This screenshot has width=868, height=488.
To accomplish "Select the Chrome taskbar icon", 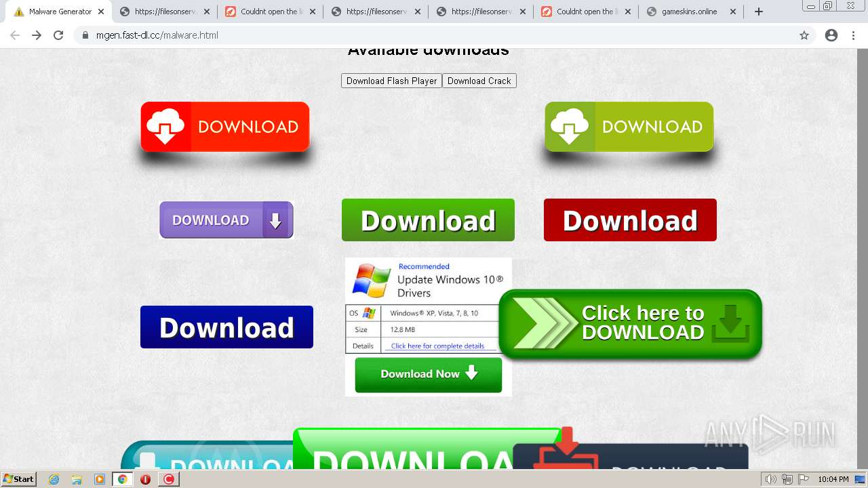I will pos(123,479).
